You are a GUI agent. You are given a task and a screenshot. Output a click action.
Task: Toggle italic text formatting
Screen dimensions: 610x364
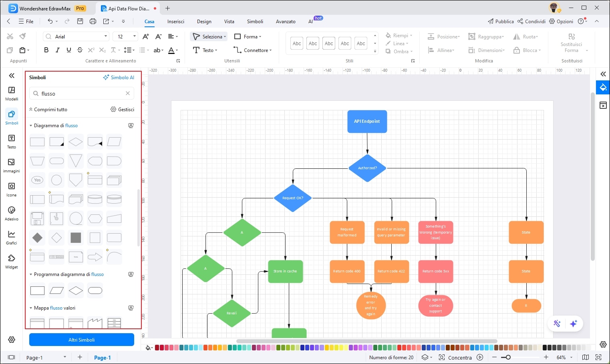[x=57, y=50]
